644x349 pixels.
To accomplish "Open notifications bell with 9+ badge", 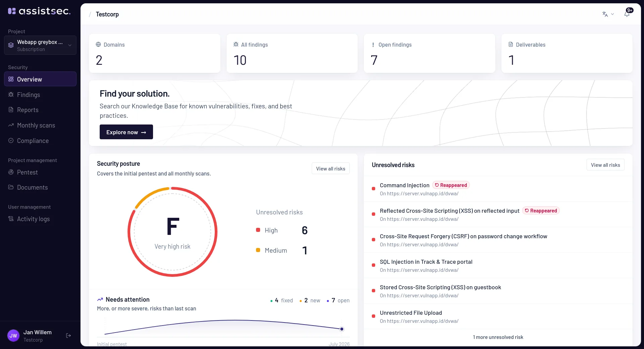I will 627,13.
